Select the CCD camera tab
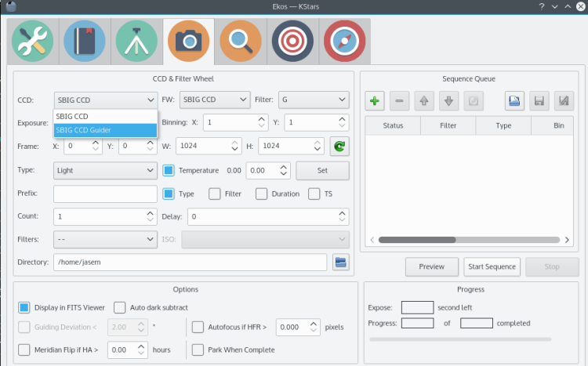 click(x=189, y=42)
